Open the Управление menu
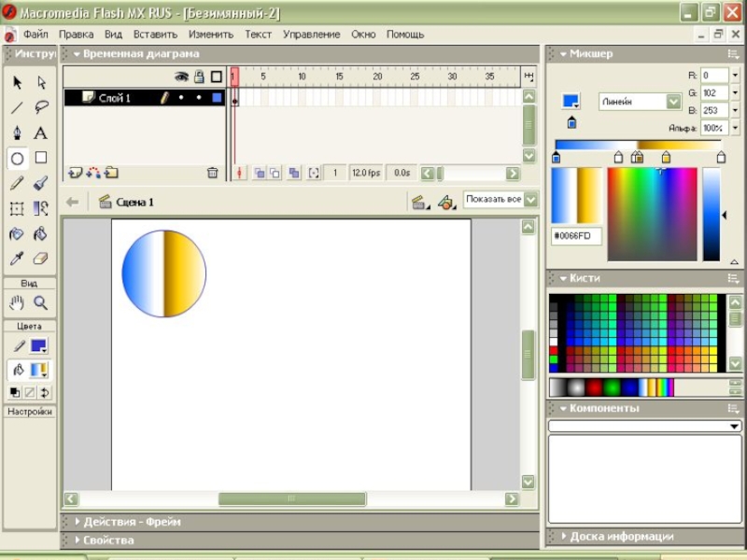The image size is (747, 560). coord(312,35)
